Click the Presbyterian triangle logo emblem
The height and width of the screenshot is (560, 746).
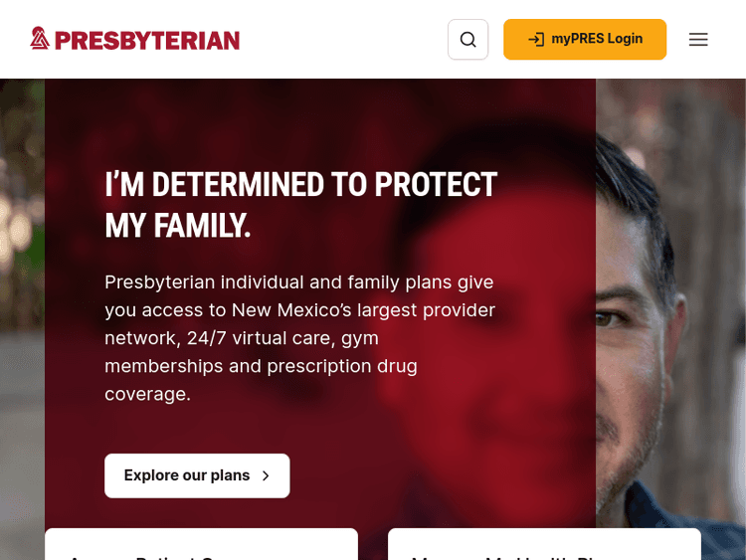(39, 39)
